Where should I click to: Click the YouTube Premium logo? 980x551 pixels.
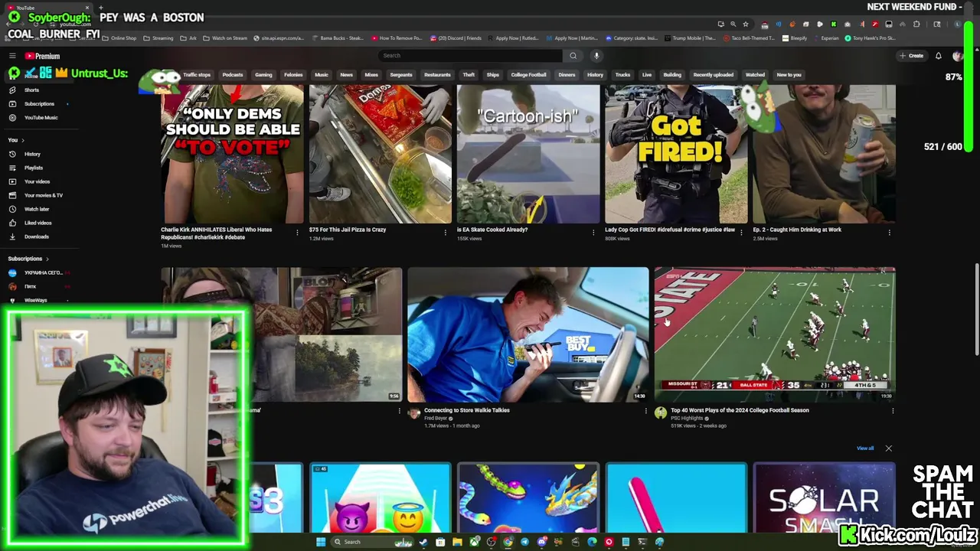(42, 56)
